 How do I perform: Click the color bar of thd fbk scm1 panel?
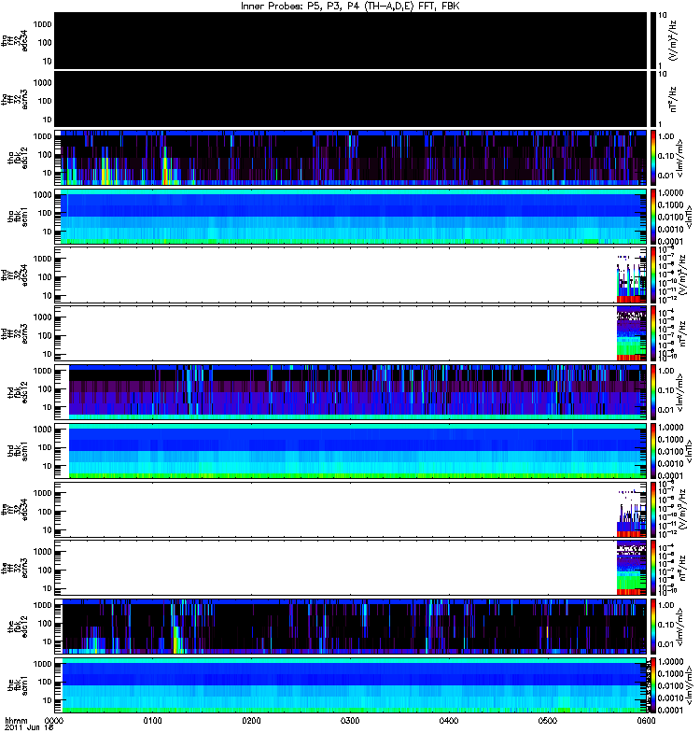[653, 451]
